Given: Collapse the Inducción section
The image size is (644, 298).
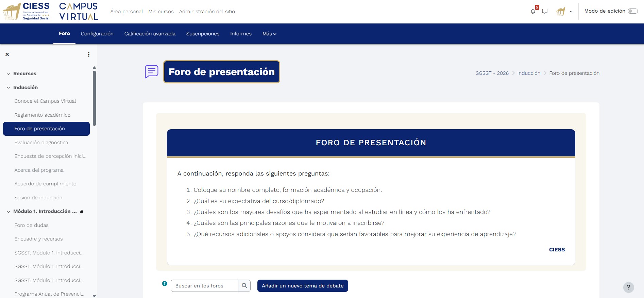Looking at the screenshot, I should pyautogui.click(x=9, y=88).
